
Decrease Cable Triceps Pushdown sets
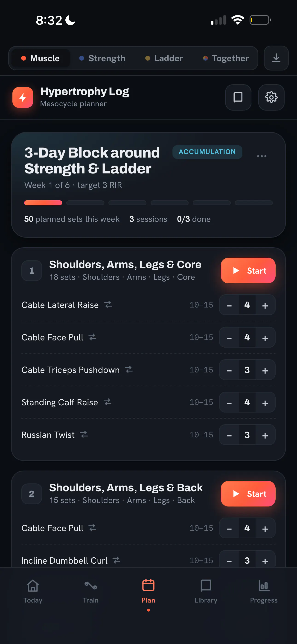[229, 370]
